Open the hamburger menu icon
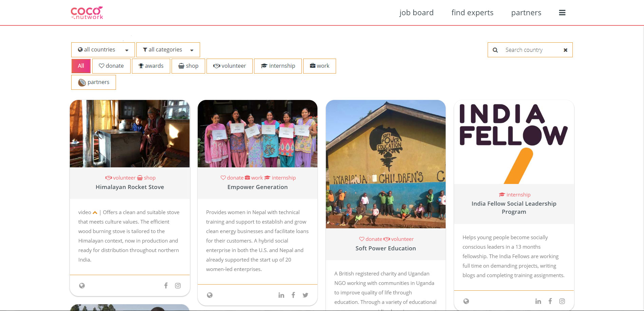644x311 pixels. (562, 13)
